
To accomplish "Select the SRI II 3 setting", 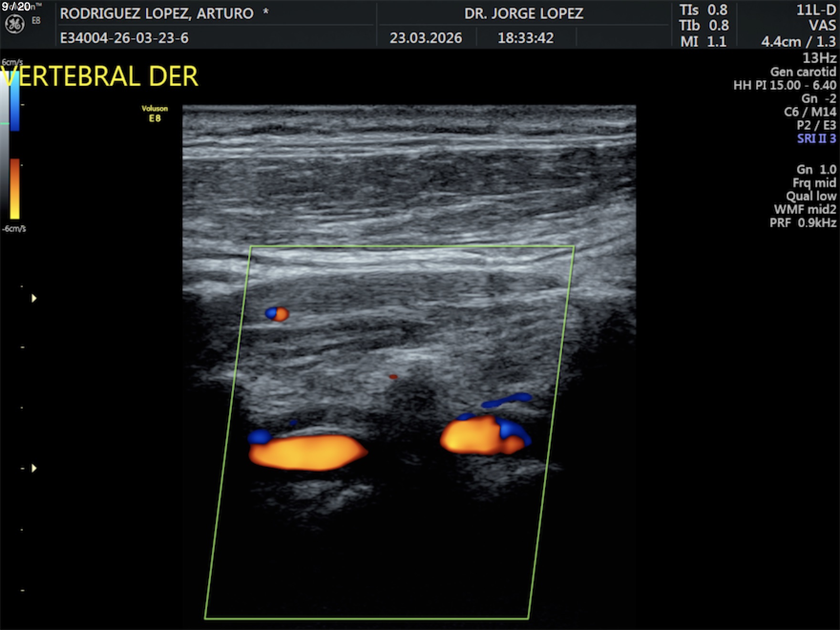I will tap(816, 139).
